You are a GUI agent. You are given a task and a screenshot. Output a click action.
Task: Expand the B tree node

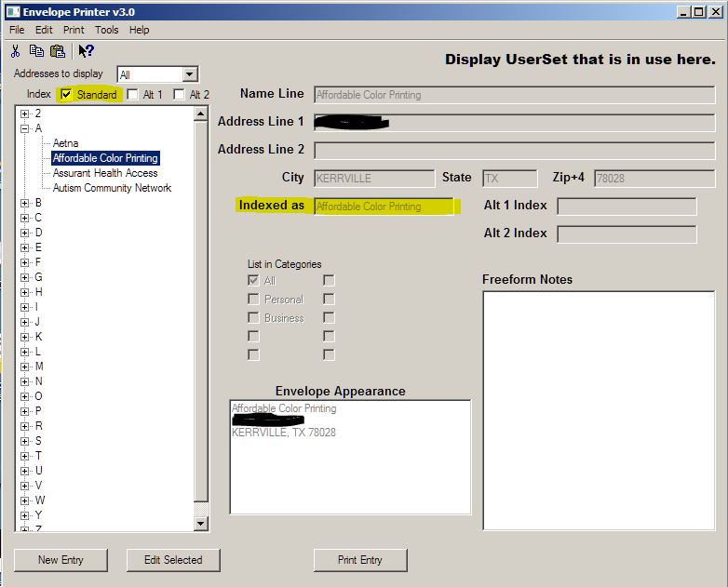pyautogui.click(x=25, y=203)
